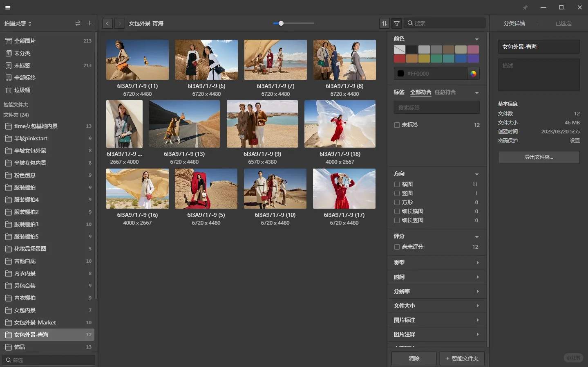Open the 拍摄灵感 library dropdown

(18, 23)
